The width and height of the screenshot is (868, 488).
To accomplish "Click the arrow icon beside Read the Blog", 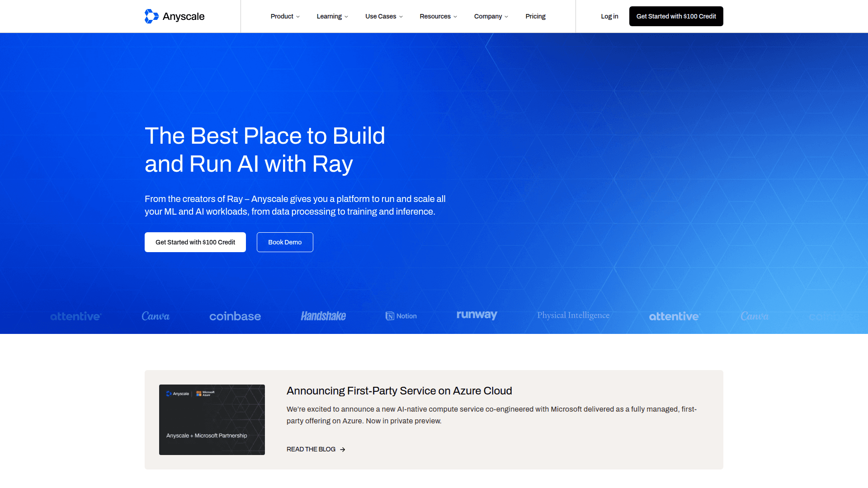I will pyautogui.click(x=343, y=450).
